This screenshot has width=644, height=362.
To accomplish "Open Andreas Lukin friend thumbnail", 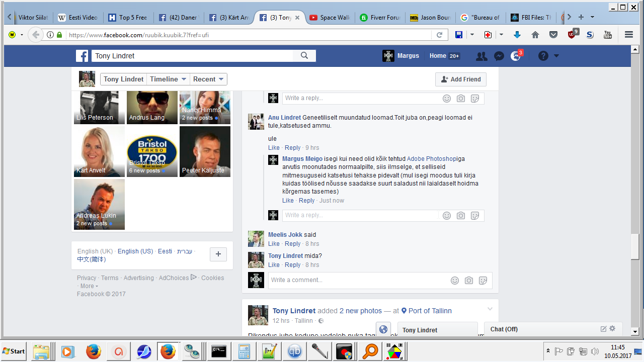I will [x=99, y=205].
